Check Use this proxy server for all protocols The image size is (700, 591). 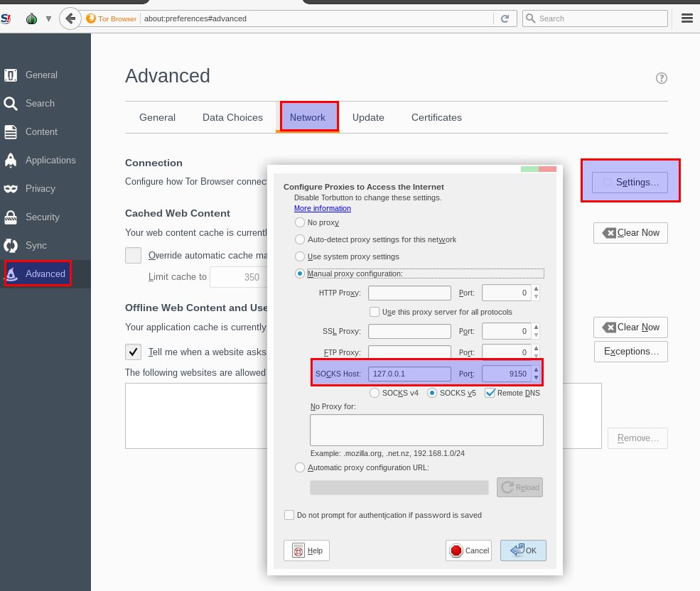click(x=375, y=312)
